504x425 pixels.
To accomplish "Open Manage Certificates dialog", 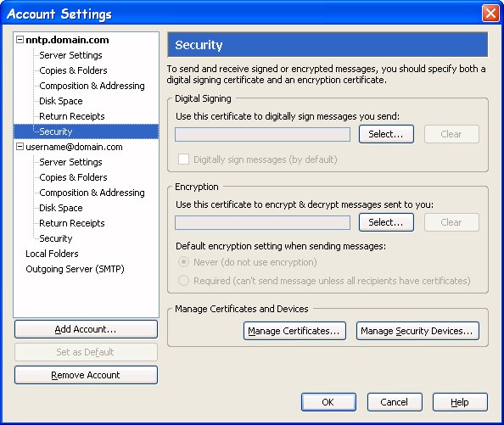I will pos(294,331).
